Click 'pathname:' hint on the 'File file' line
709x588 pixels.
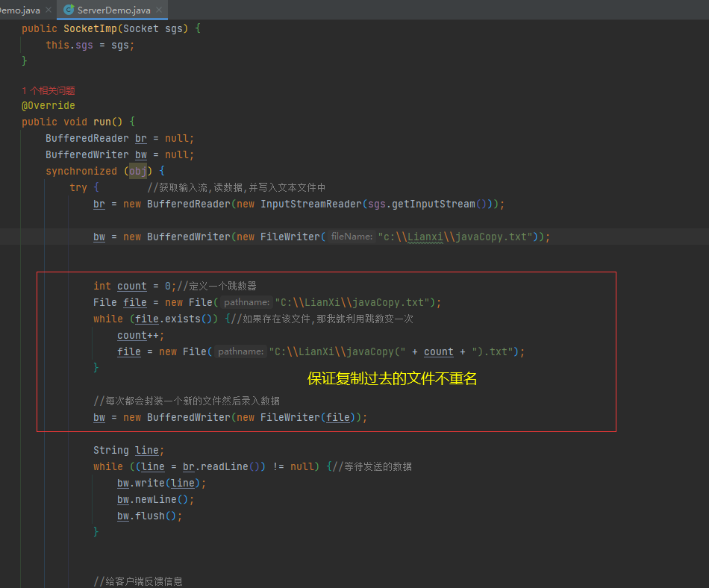pos(246,302)
